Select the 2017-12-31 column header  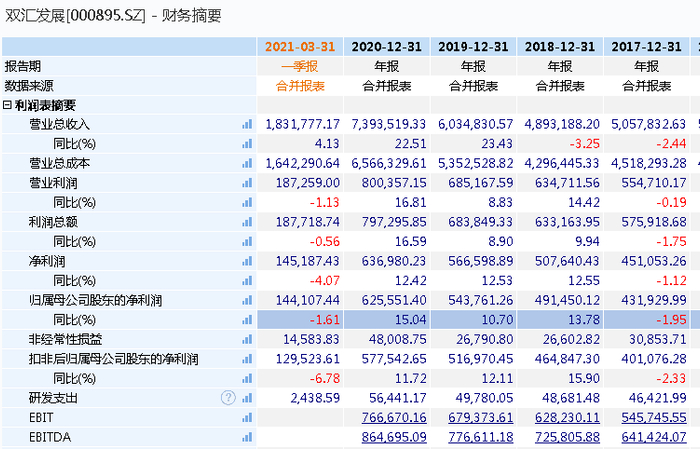[646, 47]
